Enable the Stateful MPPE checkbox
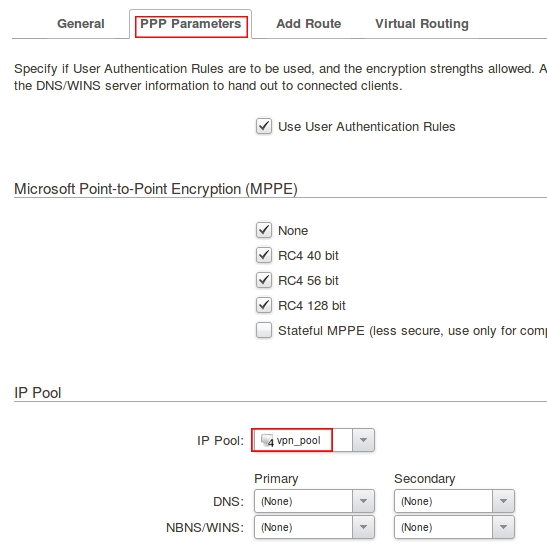The height and width of the screenshot is (547, 547). click(264, 330)
